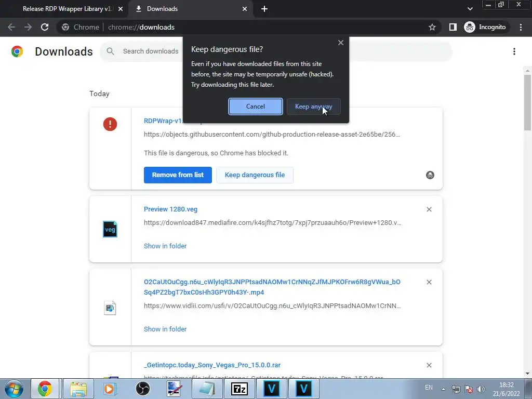Open the O2CaUtOuCgg mp4 file link

272,287
